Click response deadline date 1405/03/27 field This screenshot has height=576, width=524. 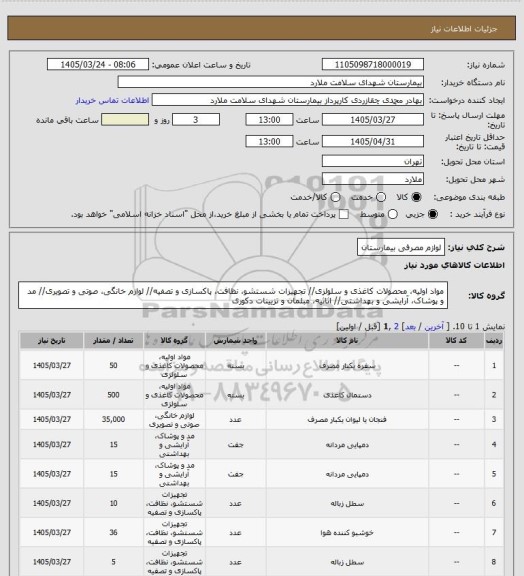pos(373,120)
